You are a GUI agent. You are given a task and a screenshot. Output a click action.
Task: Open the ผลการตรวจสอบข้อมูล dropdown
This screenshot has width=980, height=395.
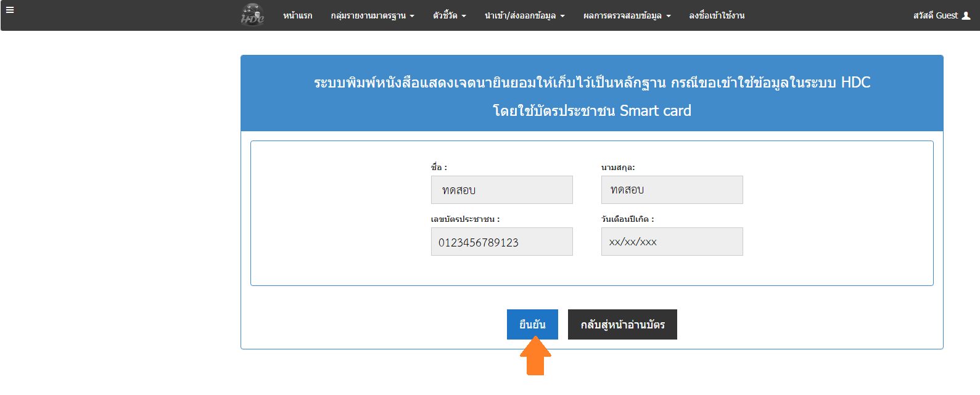627,15
